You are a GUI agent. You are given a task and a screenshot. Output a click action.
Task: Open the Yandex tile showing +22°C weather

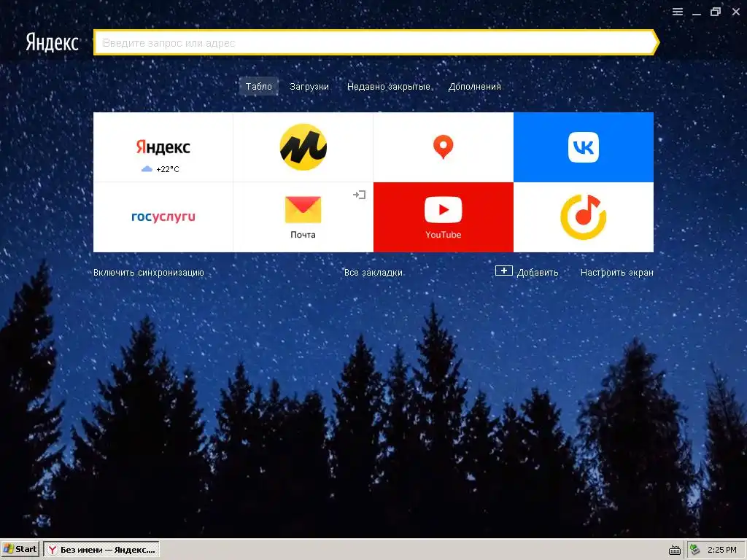pos(163,147)
